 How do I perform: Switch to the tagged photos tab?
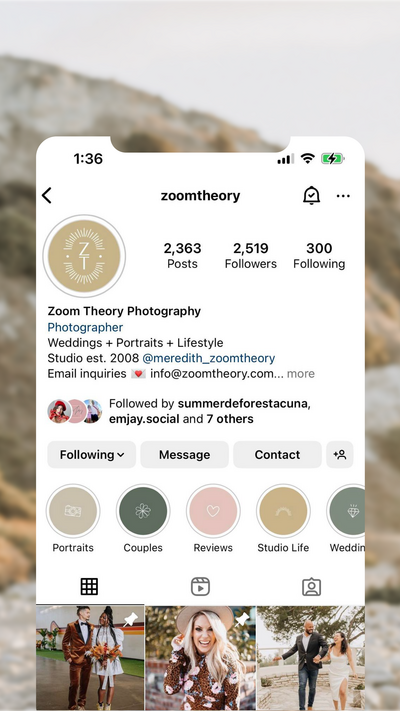tap(312, 587)
